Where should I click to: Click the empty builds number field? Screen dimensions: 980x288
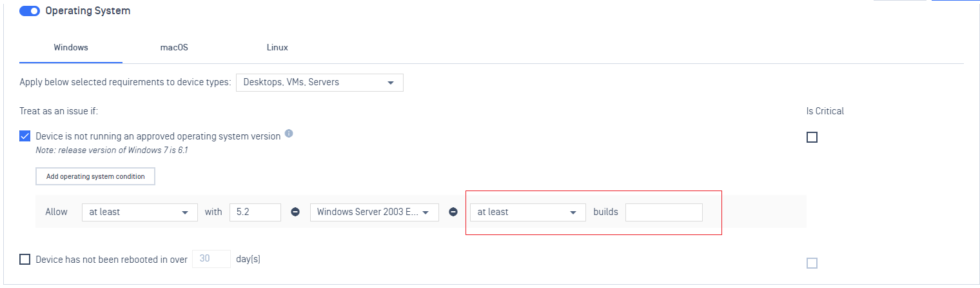point(664,212)
